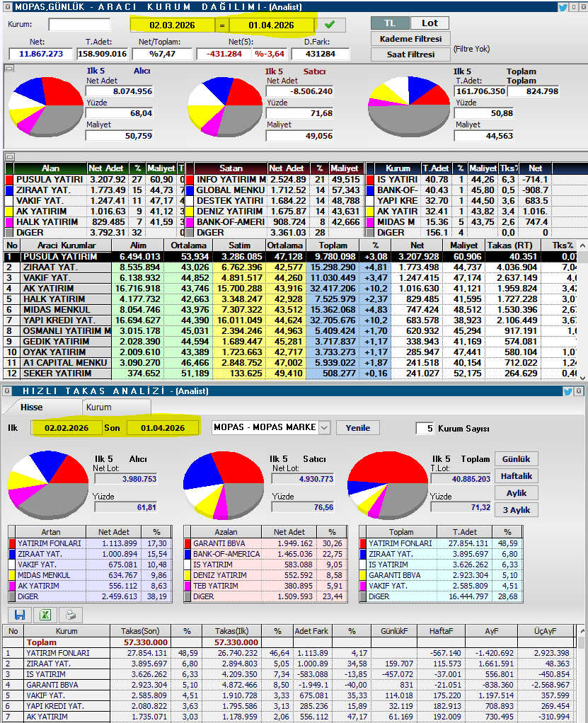Click the Azalan column header
The image size is (588, 723).
(x=226, y=532)
